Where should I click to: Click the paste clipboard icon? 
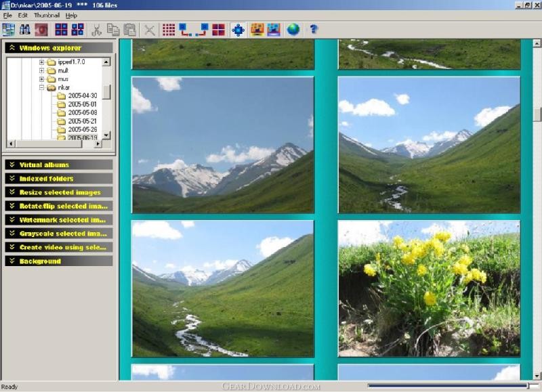129,30
